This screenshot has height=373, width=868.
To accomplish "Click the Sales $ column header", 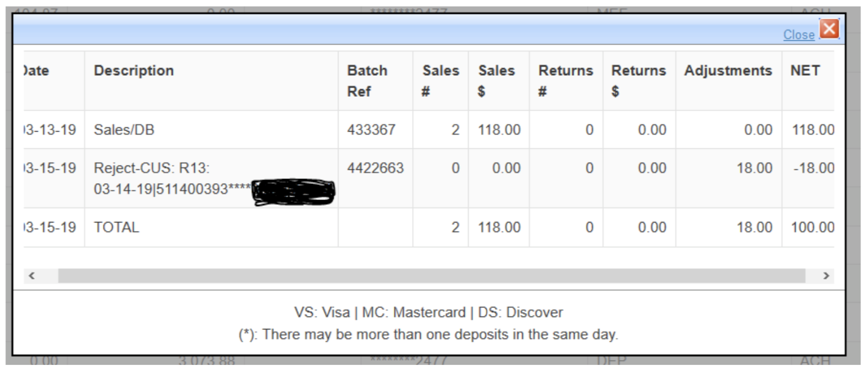I will click(x=496, y=81).
